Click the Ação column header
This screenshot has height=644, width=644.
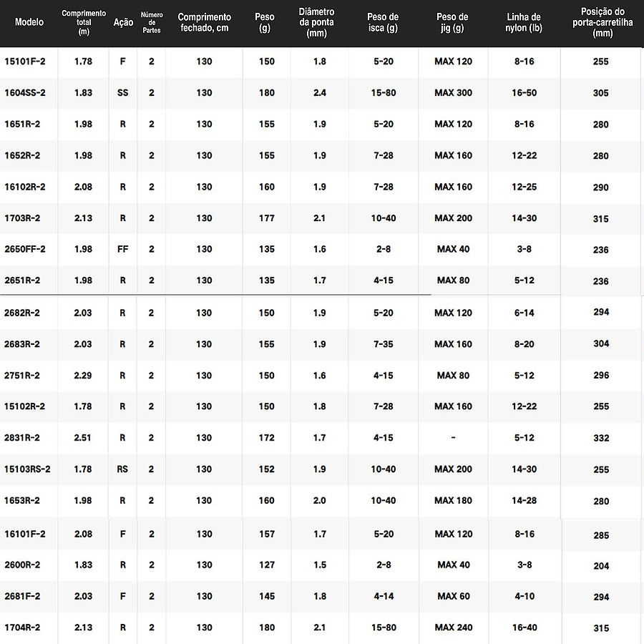(x=123, y=22)
